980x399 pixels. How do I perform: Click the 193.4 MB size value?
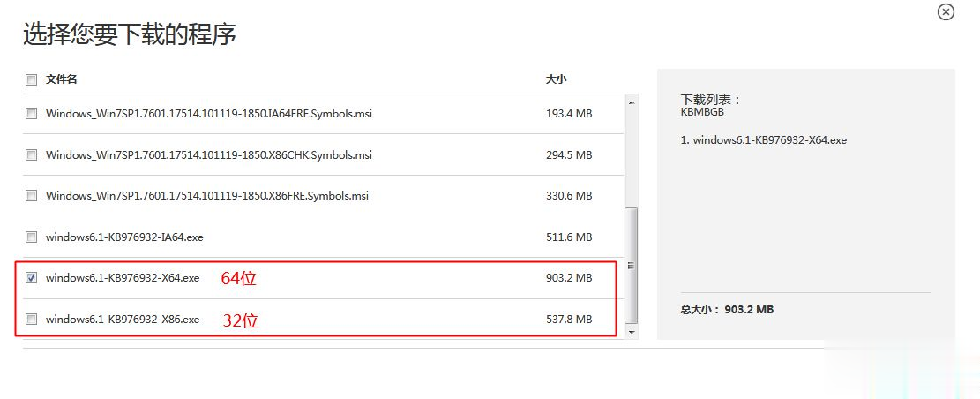[569, 114]
